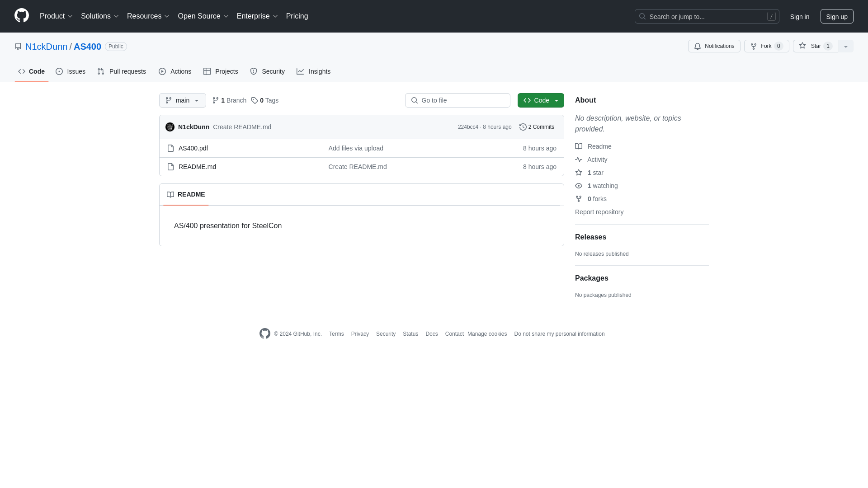The width and height of the screenshot is (868, 488).
Task: Open the Security tab
Action: point(267,71)
